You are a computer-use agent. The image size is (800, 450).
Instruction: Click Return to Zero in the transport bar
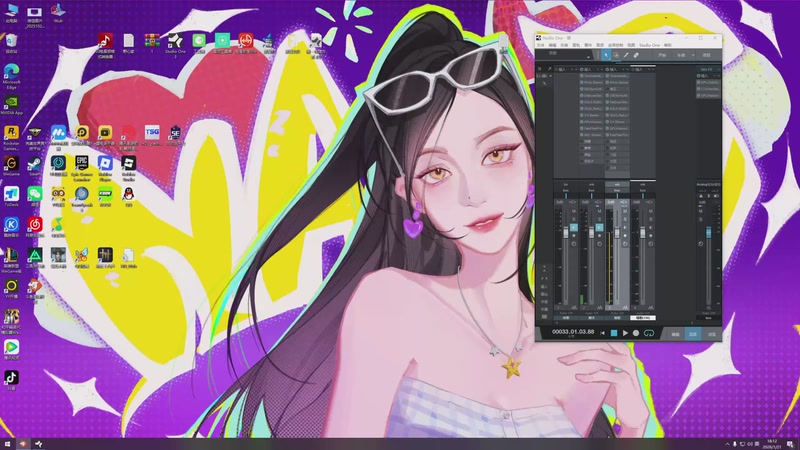click(x=603, y=333)
